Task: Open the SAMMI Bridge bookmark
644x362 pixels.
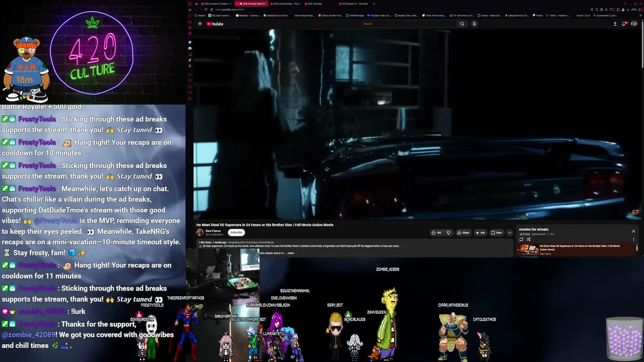Action: pos(355,16)
